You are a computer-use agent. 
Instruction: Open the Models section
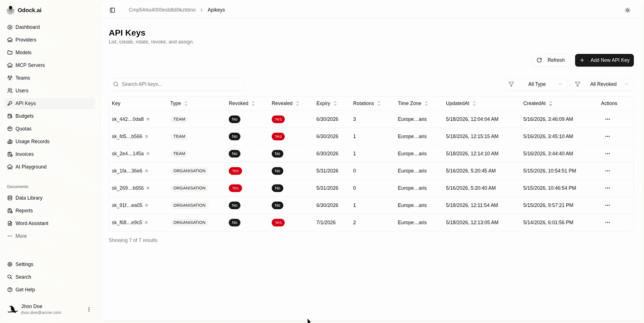click(49, 52)
